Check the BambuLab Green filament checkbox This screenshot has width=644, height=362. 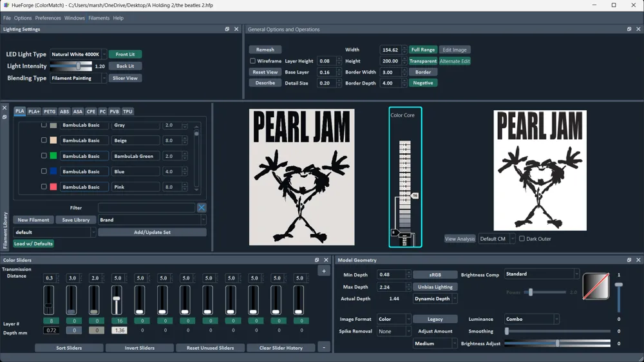44,156
